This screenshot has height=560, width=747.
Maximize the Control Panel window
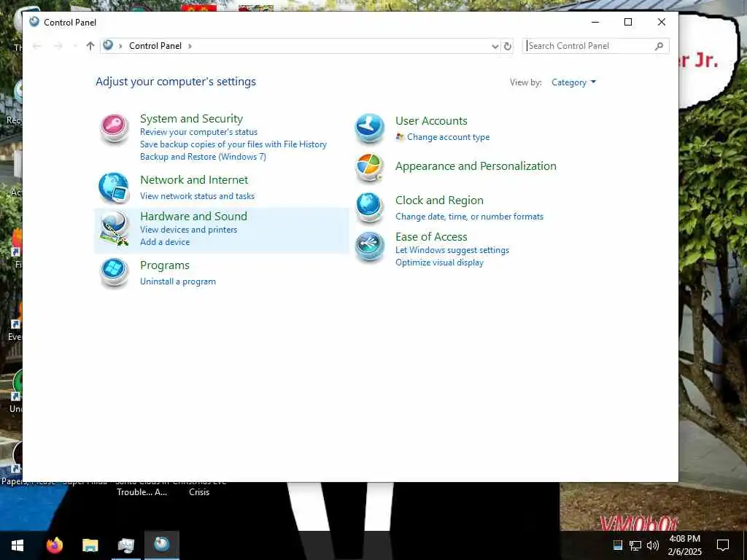click(628, 22)
